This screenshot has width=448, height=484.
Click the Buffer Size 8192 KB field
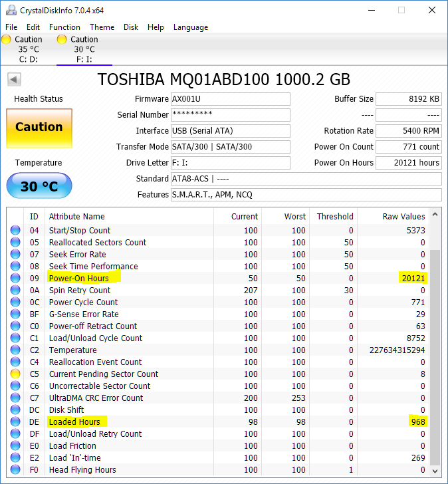[x=409, y=99]
